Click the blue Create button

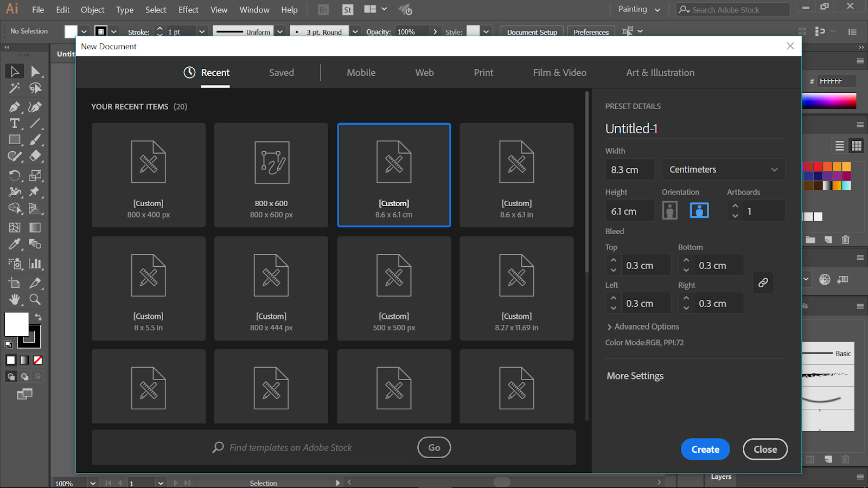pyautogui.click(x=705, y=449)
